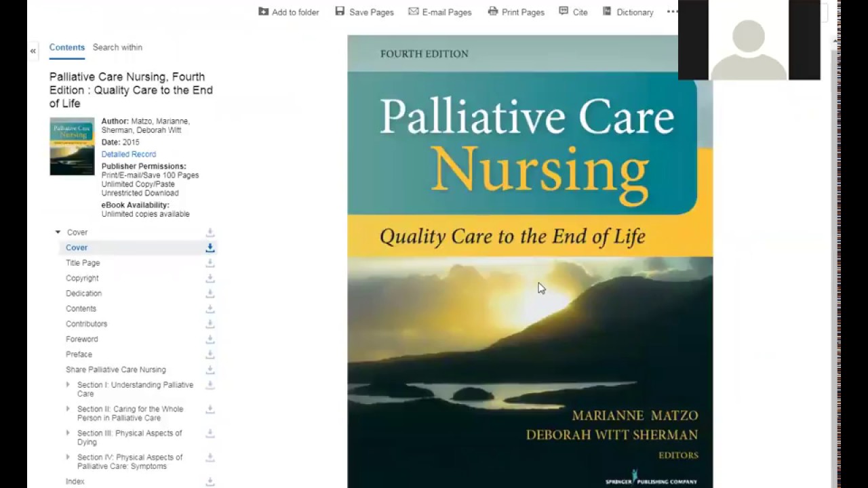The width and height of the screenshot is (868, 488).
Task: Collapse the Cover tree group arrow
Action: [x=58, y=232]
